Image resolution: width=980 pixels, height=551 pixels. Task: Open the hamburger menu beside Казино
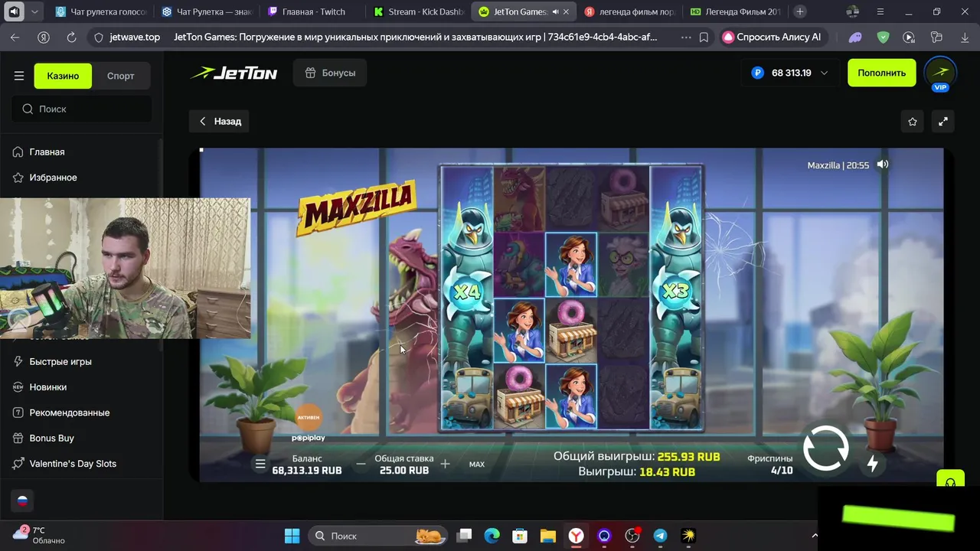coord(19,76)
